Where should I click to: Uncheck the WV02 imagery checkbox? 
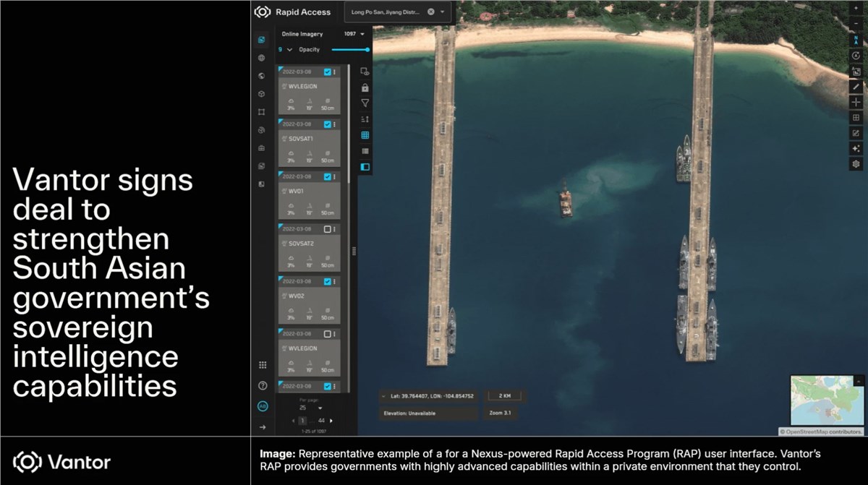coord(328,281)
